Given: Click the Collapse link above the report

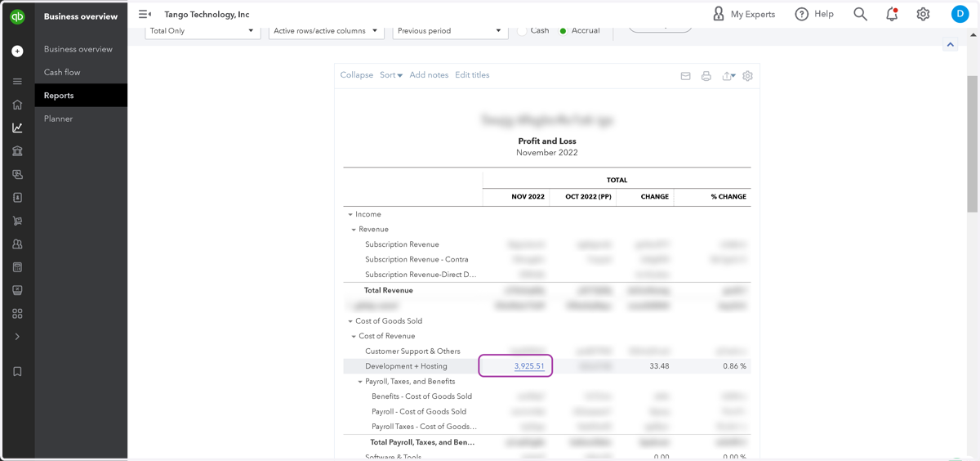Looking at the screenshot, I should (357, 75).
